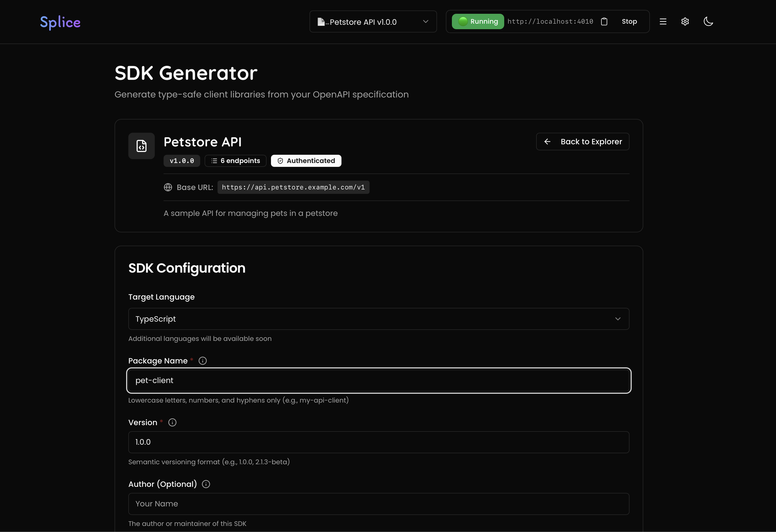Open the Petstore API spec selector dropdown
The image size is (776, 532).
click(x=373, y=22)
